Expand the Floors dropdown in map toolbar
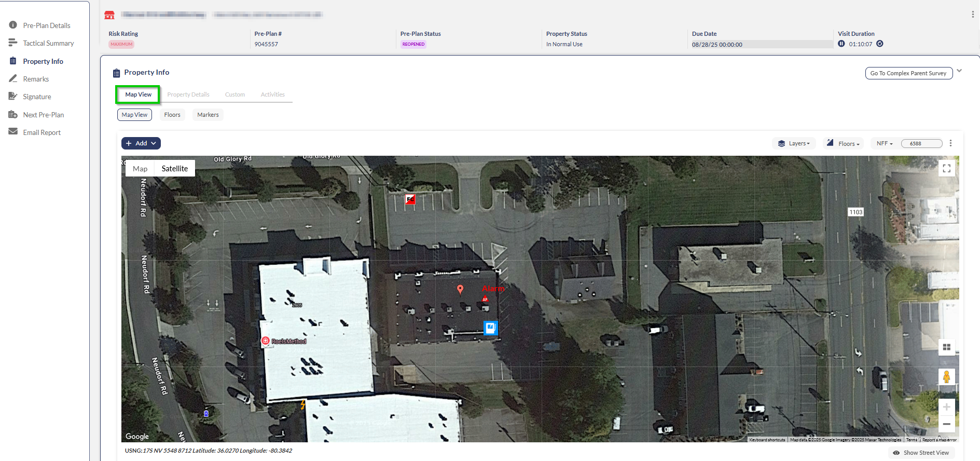This screenshot has height=461, width=980. (843, 144)
